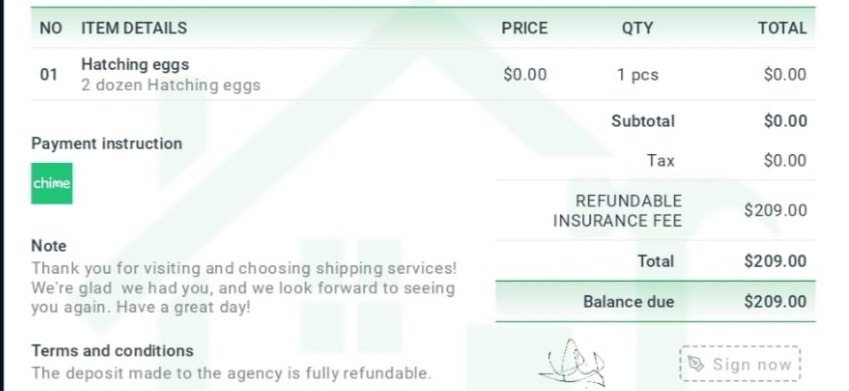The width and height of the screenshot is (849, 391).
Task: Click the Sign now button
Action: pos(740,363)
